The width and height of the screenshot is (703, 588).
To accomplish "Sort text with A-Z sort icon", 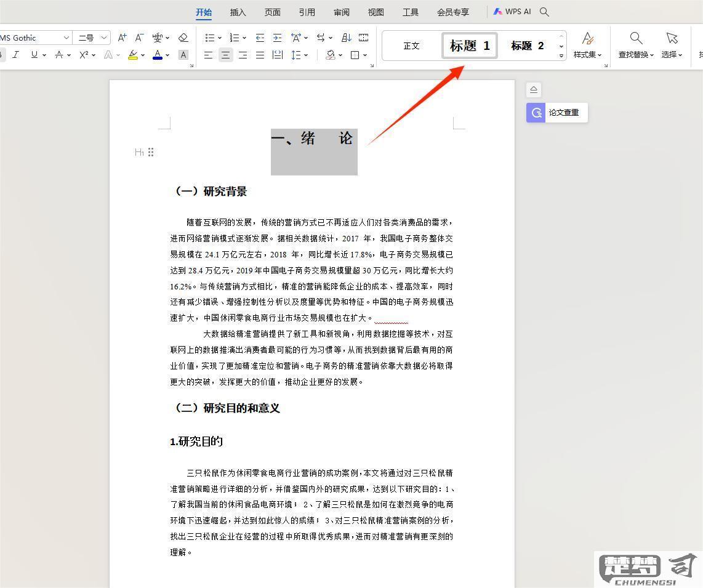I will (x=346, y=38).
